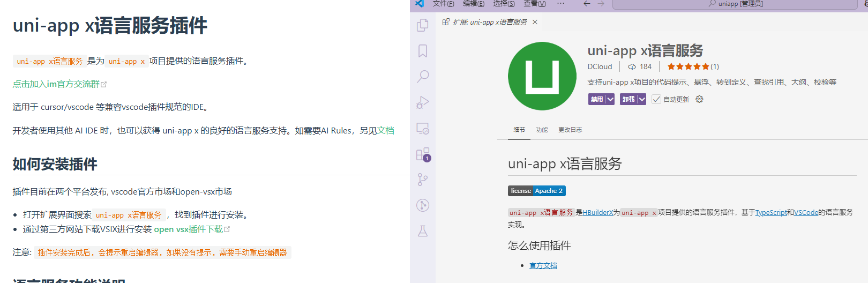Open the Explorer view in activity bar

click(x=423, y=25)
